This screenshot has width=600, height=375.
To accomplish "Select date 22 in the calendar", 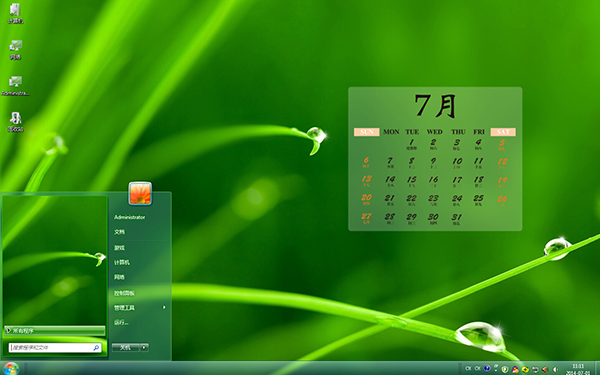I will click(x=411, y=199).
